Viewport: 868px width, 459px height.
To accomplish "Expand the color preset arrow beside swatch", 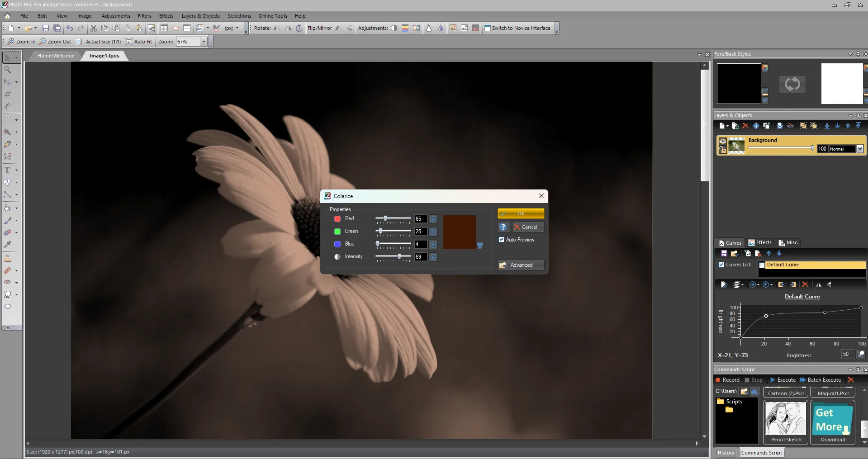I will tap(480, 246).
